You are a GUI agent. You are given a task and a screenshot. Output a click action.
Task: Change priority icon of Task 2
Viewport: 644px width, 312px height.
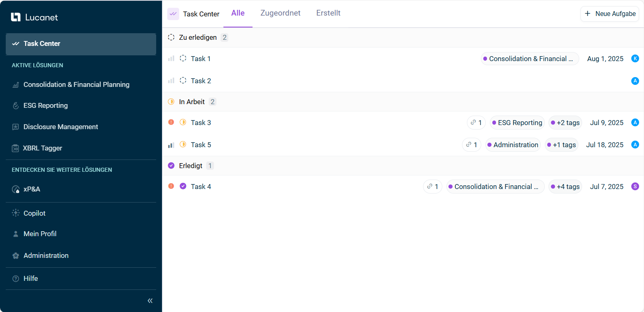click(x=171, y=81)
